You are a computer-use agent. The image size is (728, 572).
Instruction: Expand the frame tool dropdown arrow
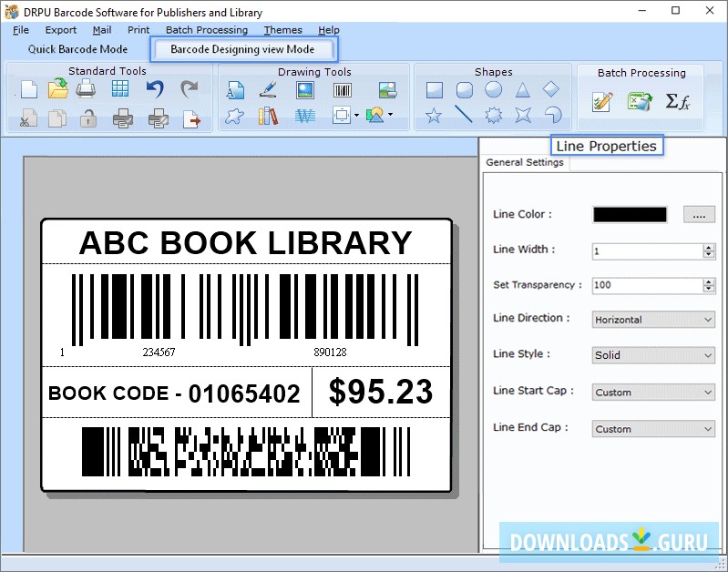356,115
